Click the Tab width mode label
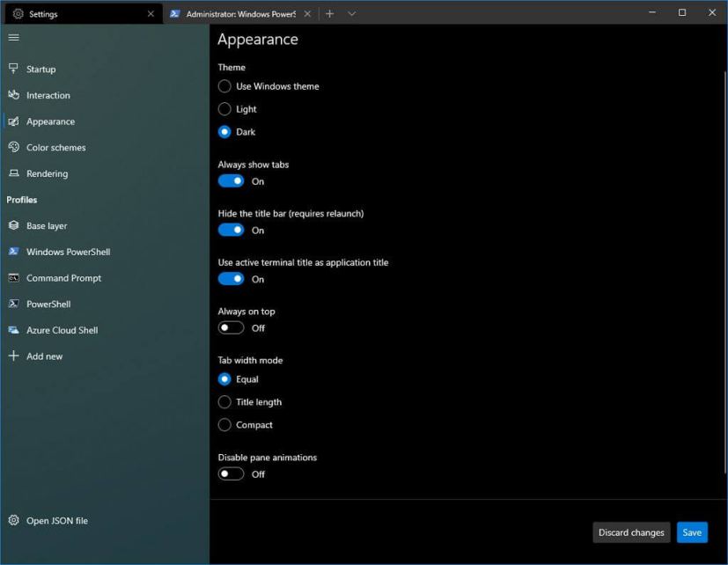Screen dimensions: 728x565 coord(250,360)
